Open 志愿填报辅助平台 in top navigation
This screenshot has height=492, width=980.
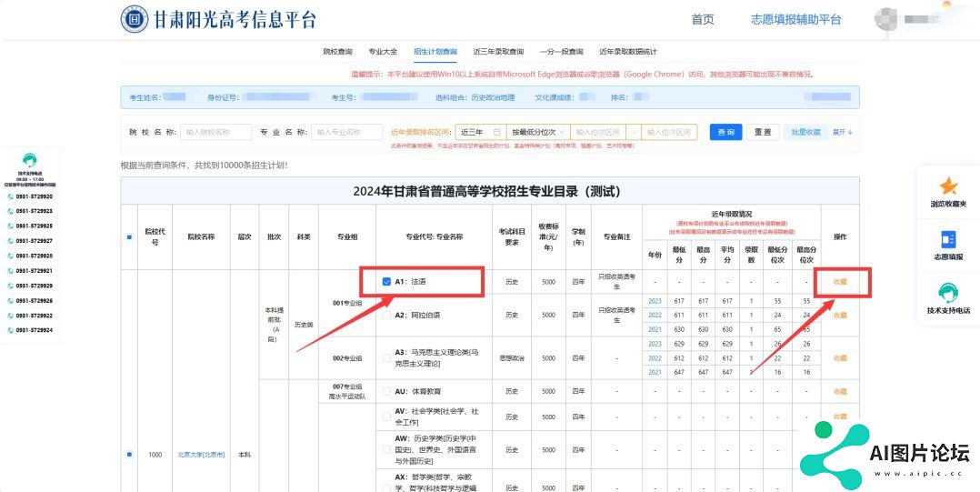pos(796,19)
